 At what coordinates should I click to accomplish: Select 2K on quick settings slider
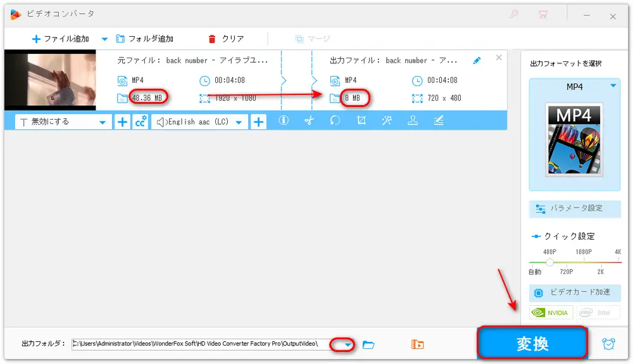(x=600, y=272)
